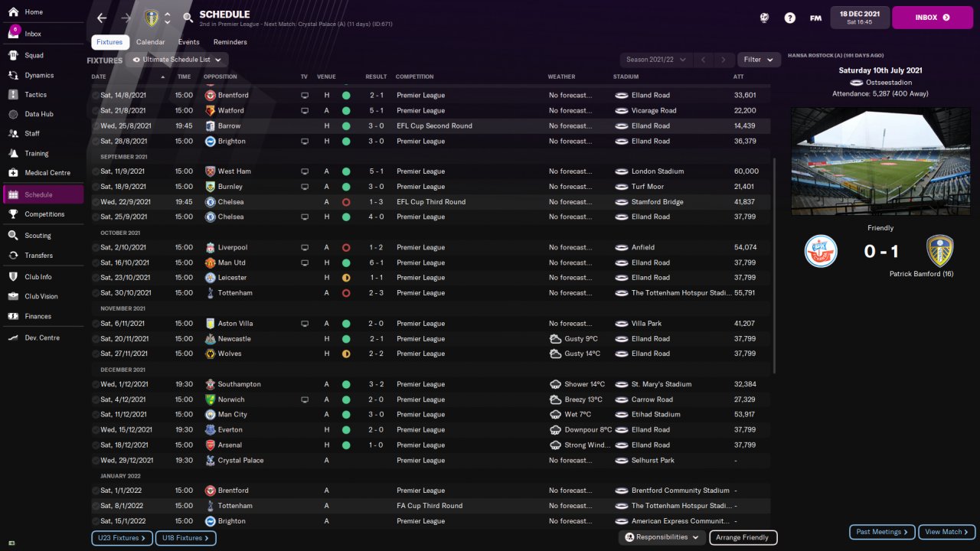The height and width of the screenshot is (551, 980).
Task: Click the Man Utd club badge in the fixtures list
Action: [211, 262]
